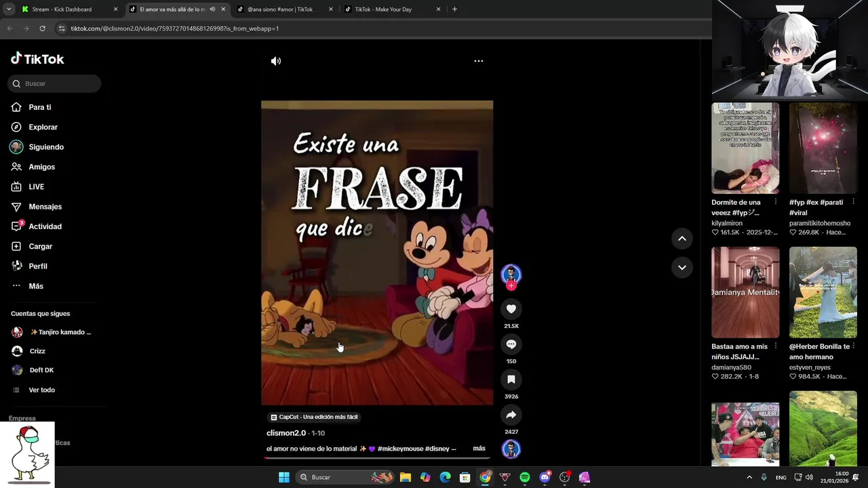
Task: Open the kilyalmiron author link
Action: click(x=727, y=223)
